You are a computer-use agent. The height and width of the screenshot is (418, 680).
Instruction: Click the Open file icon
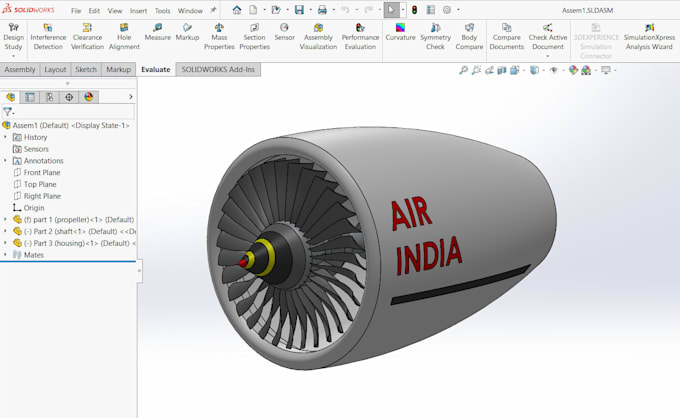276,10
